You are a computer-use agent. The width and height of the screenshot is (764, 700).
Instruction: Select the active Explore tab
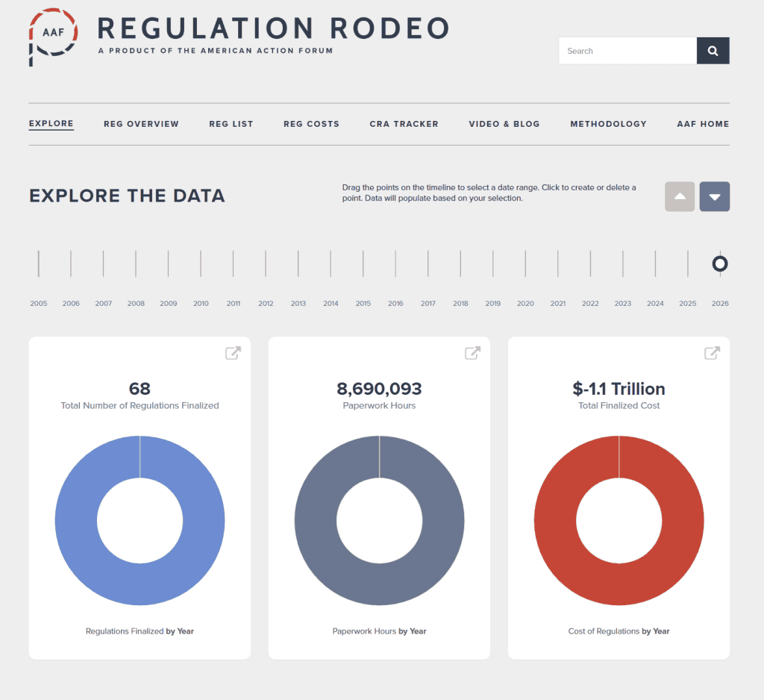pos(51,124)
